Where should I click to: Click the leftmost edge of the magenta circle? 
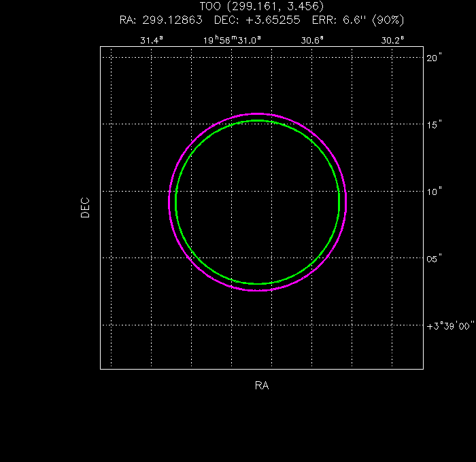click(169, 202)
